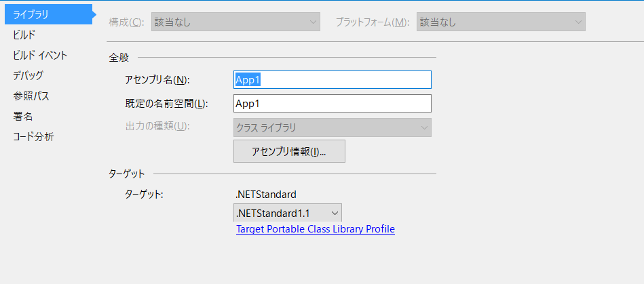Click the アセンブリ情報 button
Image resolution: width=644 pixels, height=284 pixels.
pos(289,151)
